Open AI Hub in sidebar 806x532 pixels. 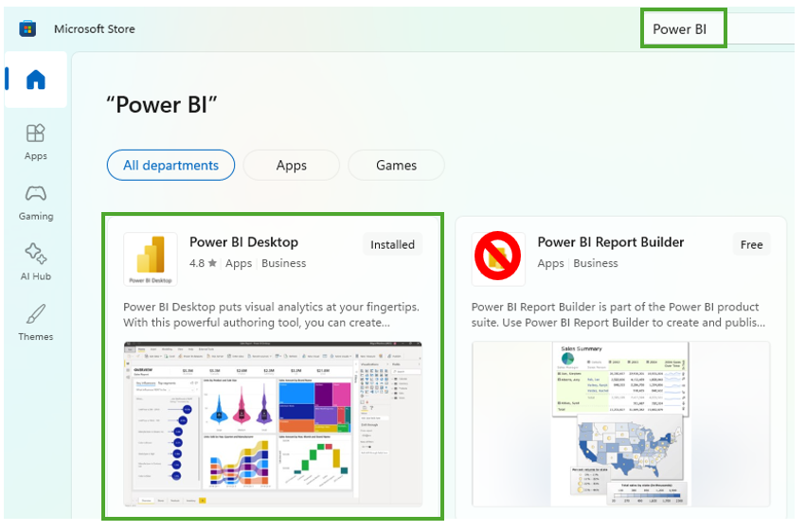click(x=35, y=262)
